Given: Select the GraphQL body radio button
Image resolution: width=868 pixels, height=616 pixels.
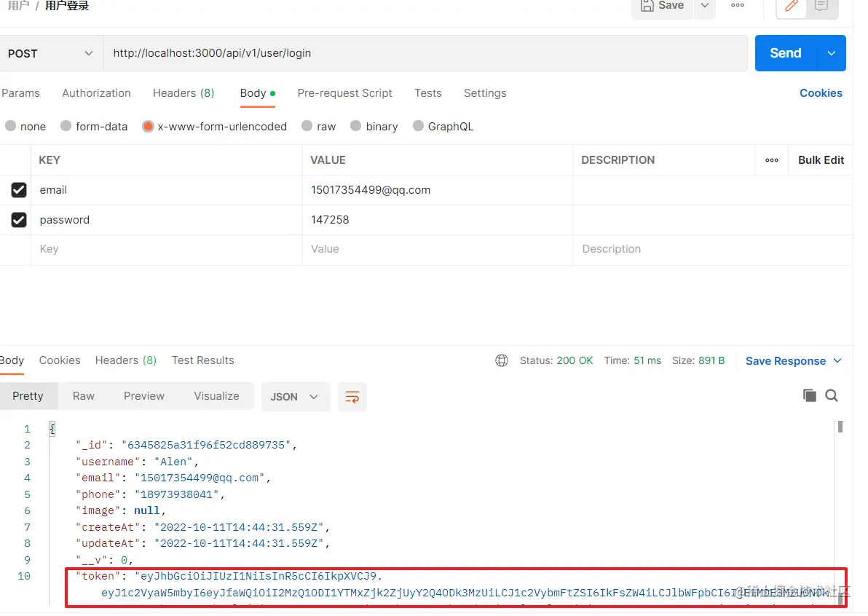Looking at the screenshot, I should click(419, 126).
